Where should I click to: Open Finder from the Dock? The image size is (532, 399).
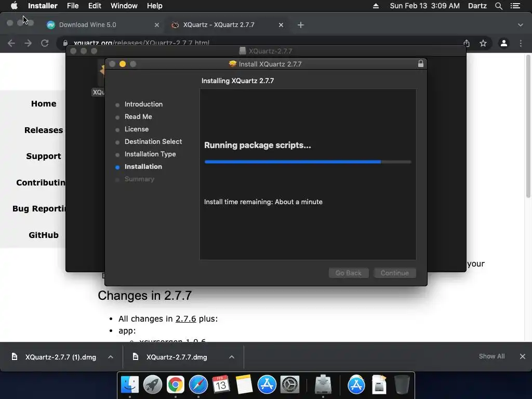(130, 385)
